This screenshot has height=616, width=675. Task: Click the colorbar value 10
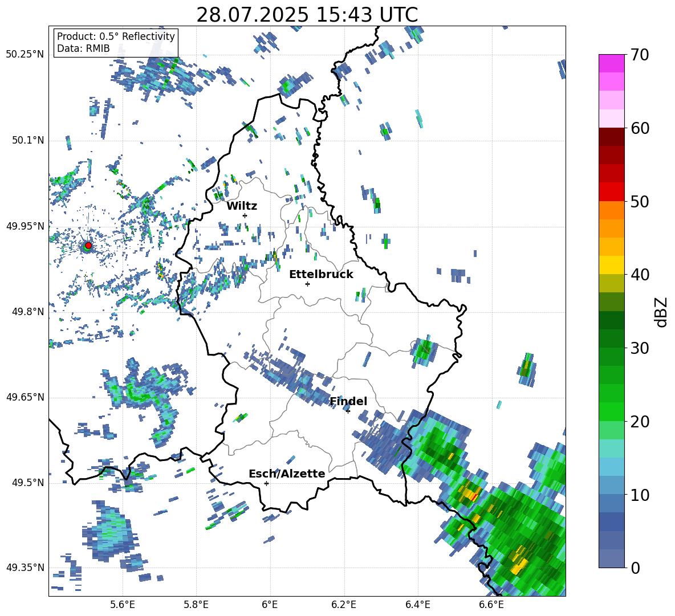click(640, 495)
